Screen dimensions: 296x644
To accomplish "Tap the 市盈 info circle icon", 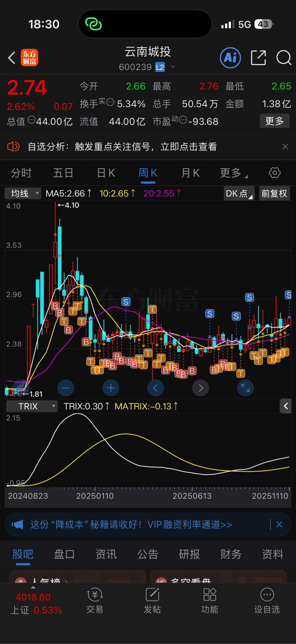I will [x=183, y=120].
